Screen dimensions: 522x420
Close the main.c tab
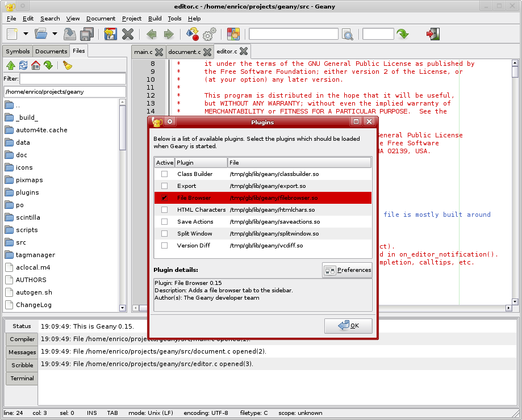pyautogui.click(x=159, y=52)
